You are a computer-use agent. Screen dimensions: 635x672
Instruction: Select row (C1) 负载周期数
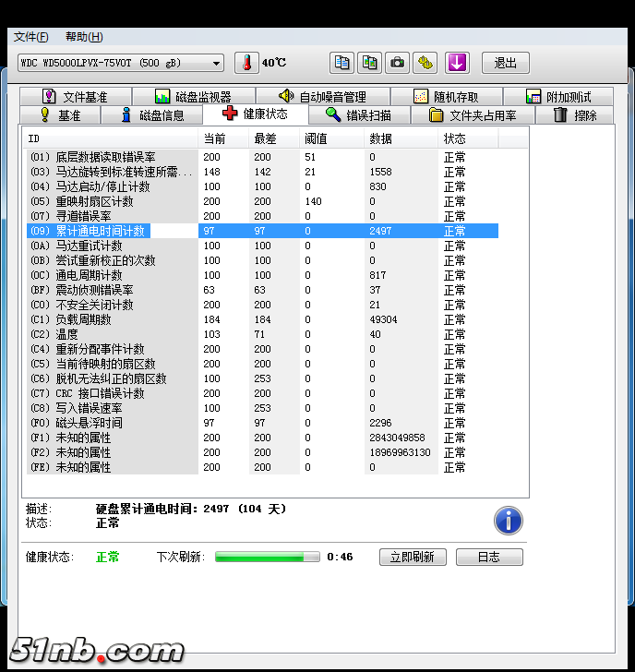tap(262, 319)
